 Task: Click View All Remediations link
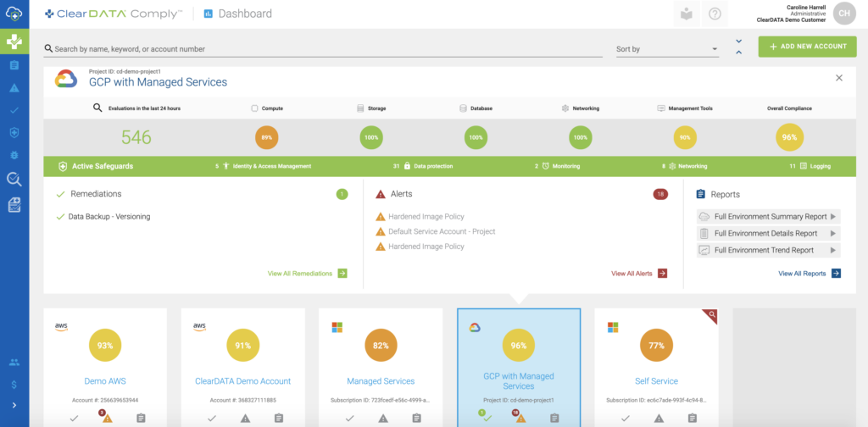point(307,274)
